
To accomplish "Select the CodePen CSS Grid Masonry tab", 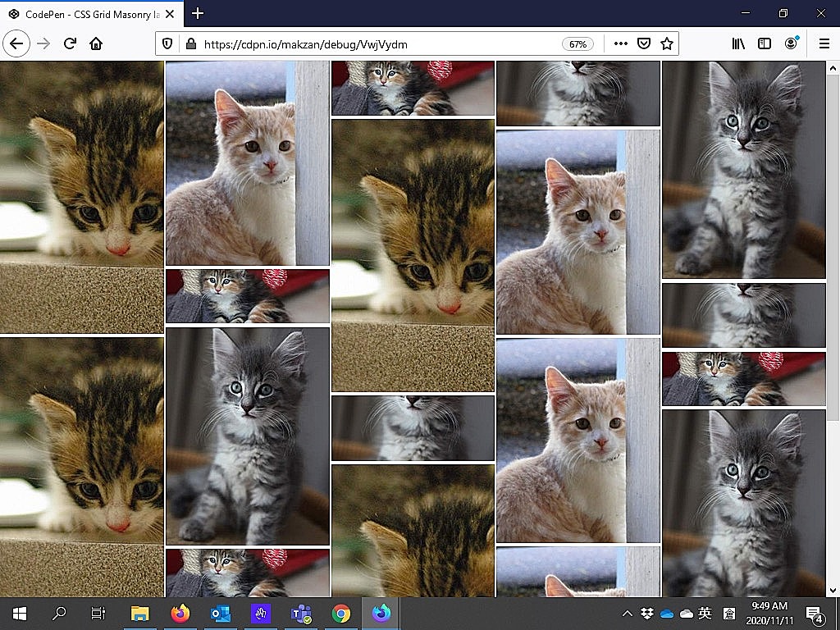I will pos(82,14).
